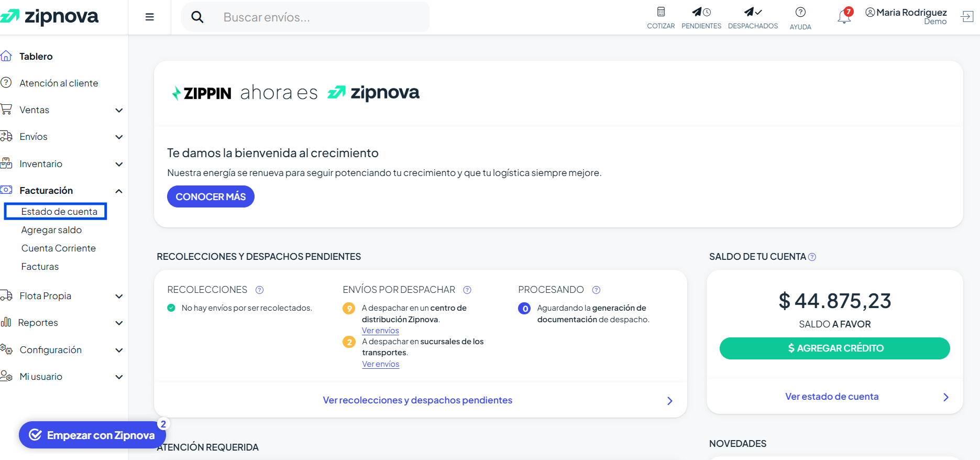Image resolution: width=980 pixels, height=460 pixels.
Task: Click the Conocer Más button
Action: pos(211,196)
